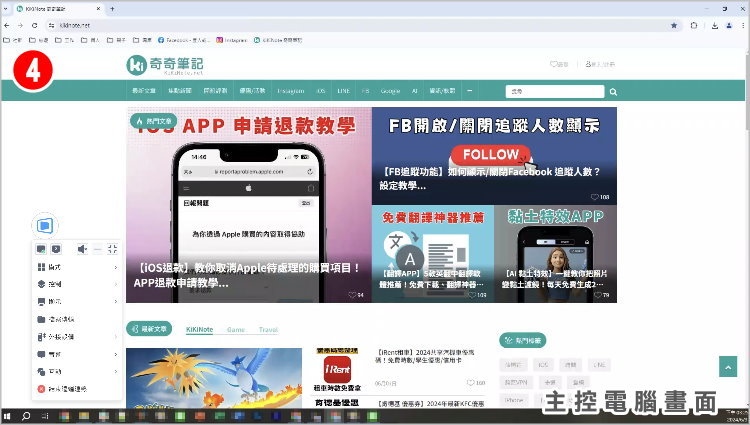The height and width of the screenshot is (425, 750).
Task: Click the site search input field
Action: [x=555, y=91]
